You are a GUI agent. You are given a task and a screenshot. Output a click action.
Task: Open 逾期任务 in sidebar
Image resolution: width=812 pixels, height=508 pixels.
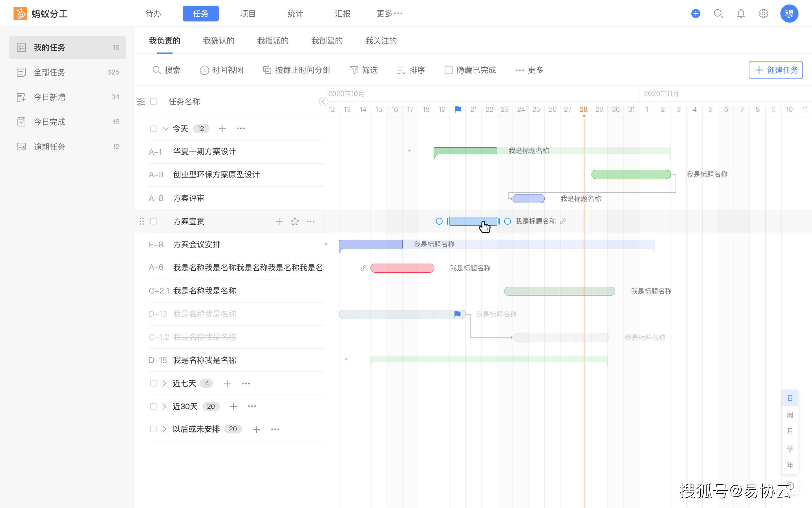coord(68,146)
